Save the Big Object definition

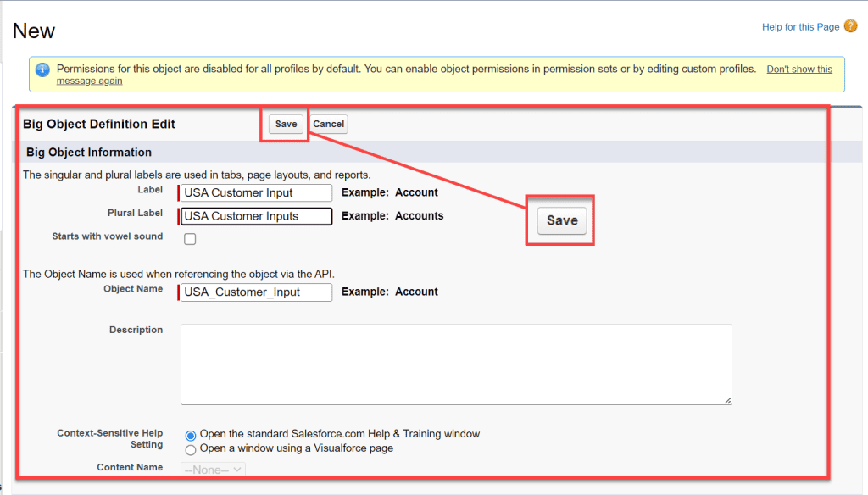coord(285,124)
